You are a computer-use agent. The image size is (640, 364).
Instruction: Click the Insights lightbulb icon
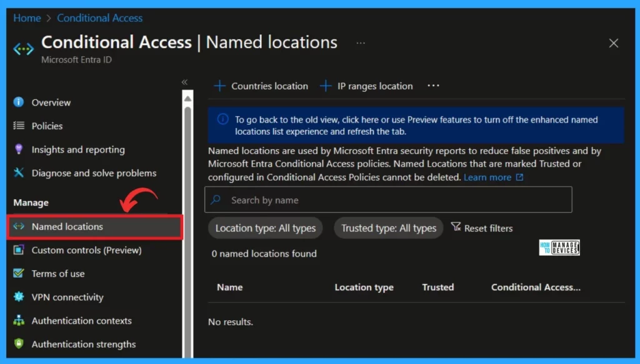pos(19,149)
